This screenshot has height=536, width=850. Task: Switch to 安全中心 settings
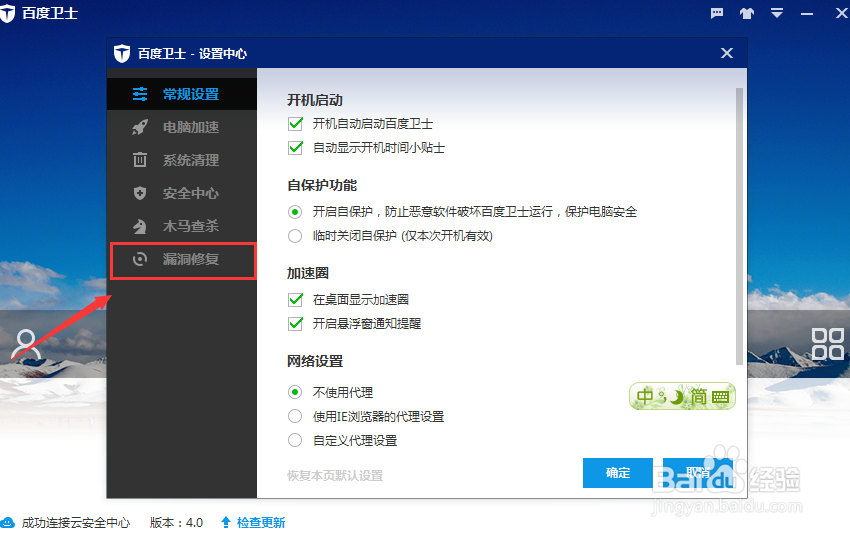click(182, 193)
